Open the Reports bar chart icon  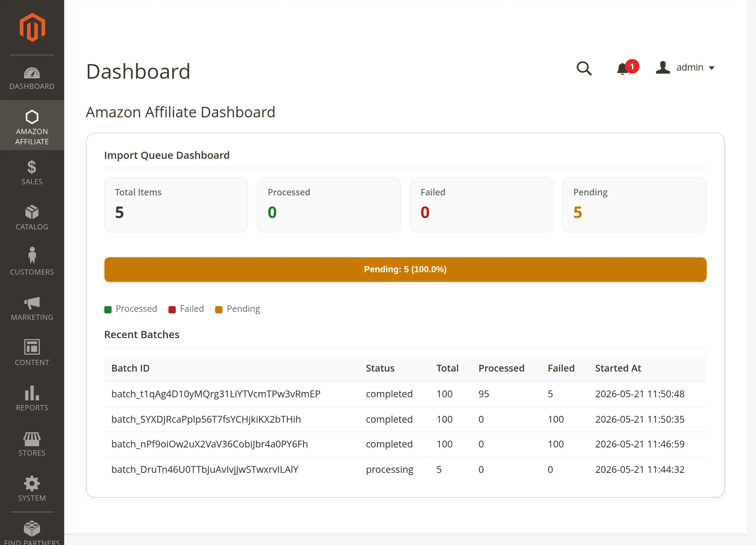[x=32, y=393]
